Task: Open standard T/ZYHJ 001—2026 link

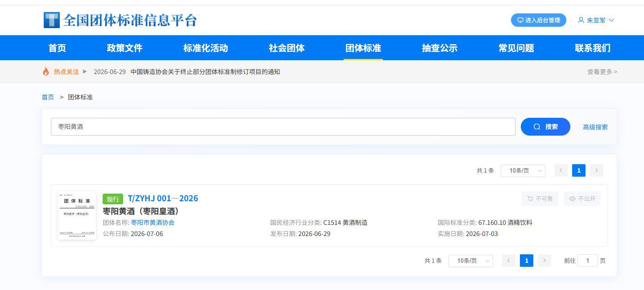Action: pyautogui.click(x=163, y=199)
